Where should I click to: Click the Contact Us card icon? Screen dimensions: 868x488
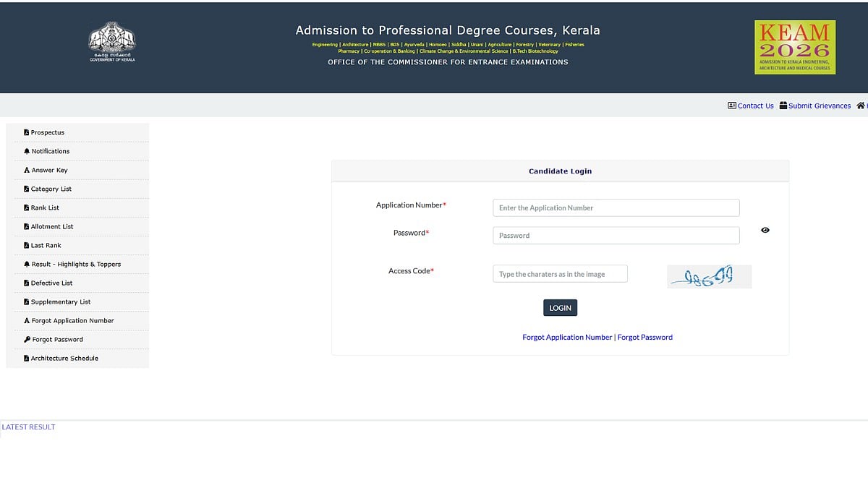[x=732, y=106]
